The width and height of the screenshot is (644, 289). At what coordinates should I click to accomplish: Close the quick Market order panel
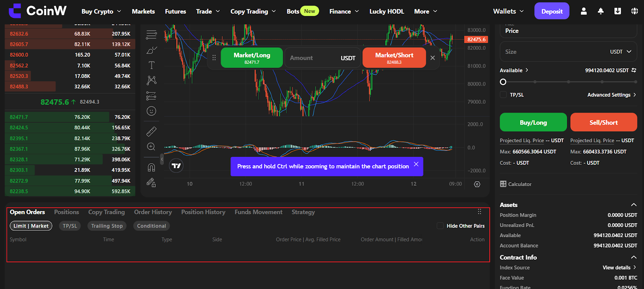pos(432,58)
